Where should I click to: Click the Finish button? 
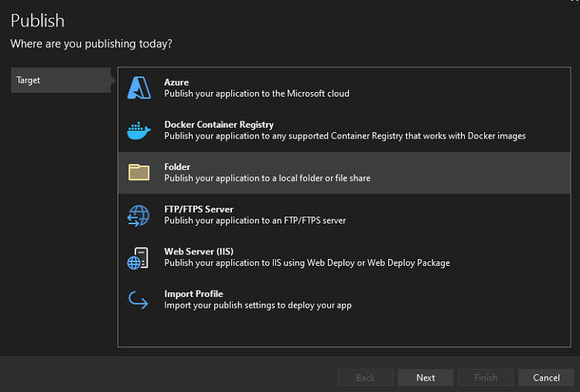486,377
